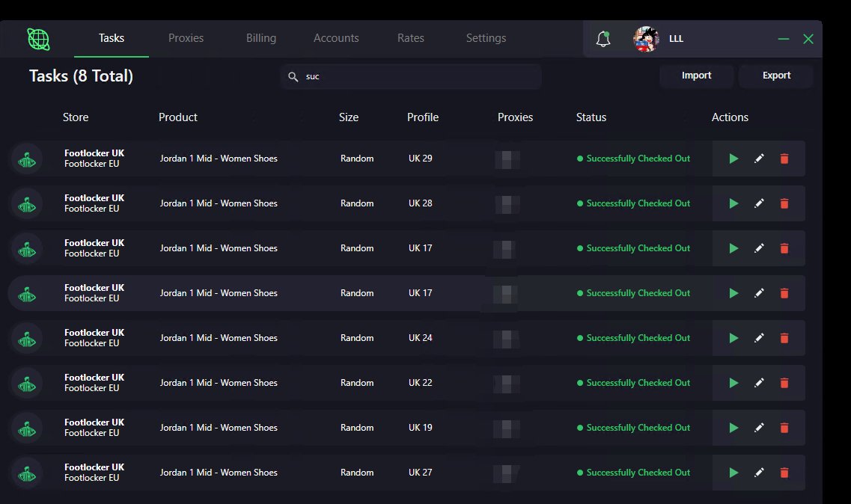Click the Actions column header

point(730,117)
